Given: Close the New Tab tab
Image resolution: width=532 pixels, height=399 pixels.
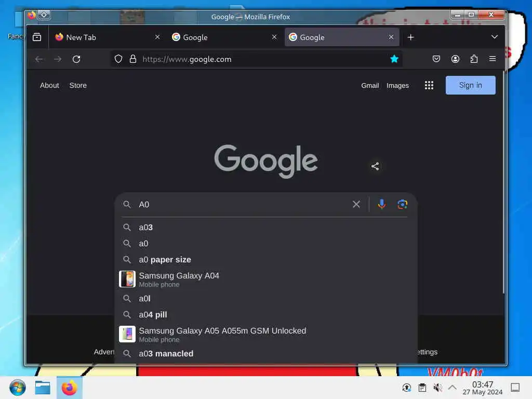Looking at the screenshot, I should (x=157, y=37).
